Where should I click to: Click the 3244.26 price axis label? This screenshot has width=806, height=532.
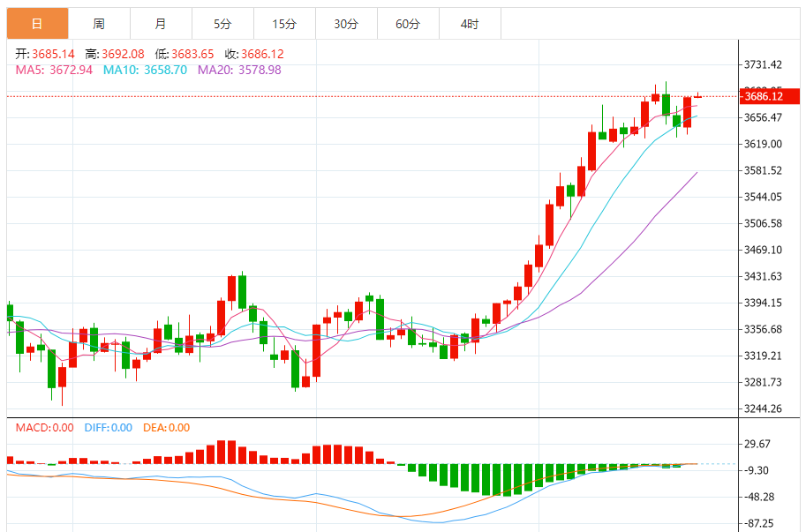tap(764, 408)
